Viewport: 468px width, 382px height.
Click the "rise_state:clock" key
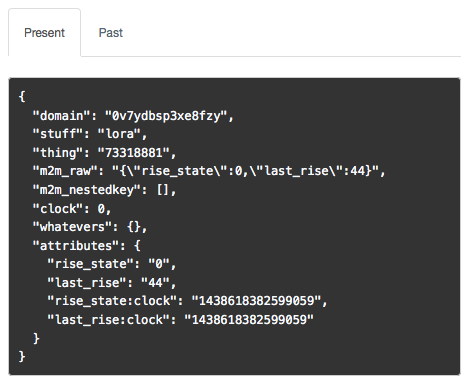pos(112,301)
